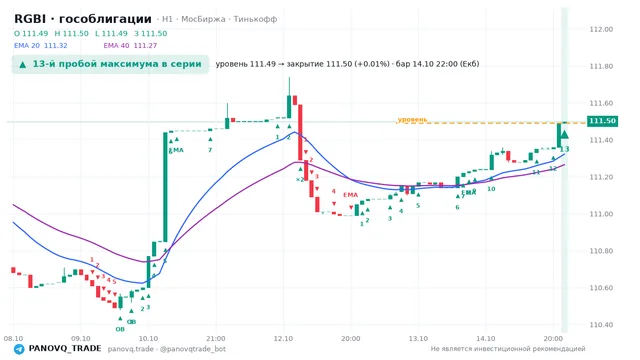Click the Не является инвестиционной рекомендацией disclaimer
Viewport: 640px width, 360px height.
[508, 349]
